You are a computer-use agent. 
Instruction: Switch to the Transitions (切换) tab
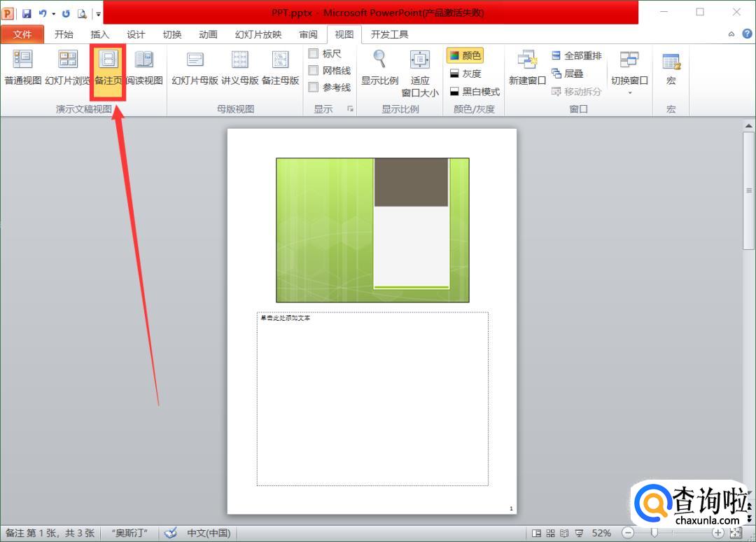[x=172, y=34]
